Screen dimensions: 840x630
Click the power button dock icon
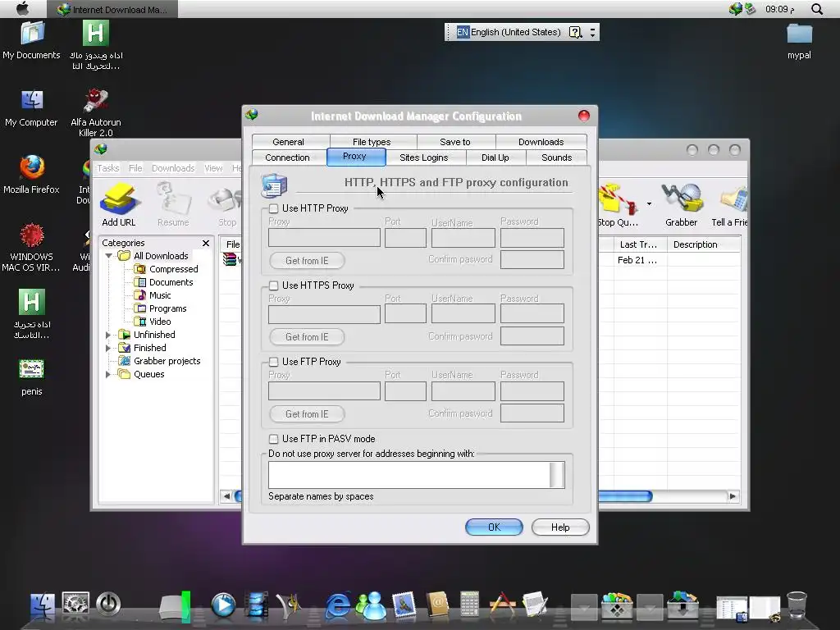108,605
